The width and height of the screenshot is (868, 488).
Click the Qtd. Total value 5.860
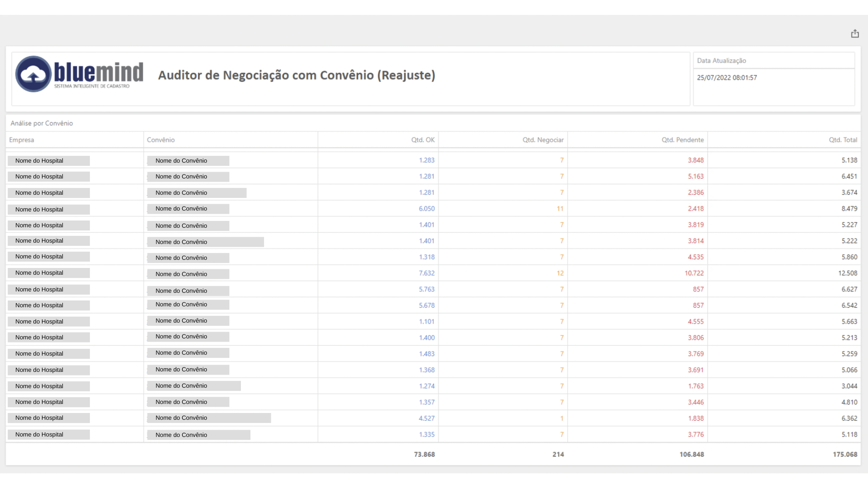[849, 257]
